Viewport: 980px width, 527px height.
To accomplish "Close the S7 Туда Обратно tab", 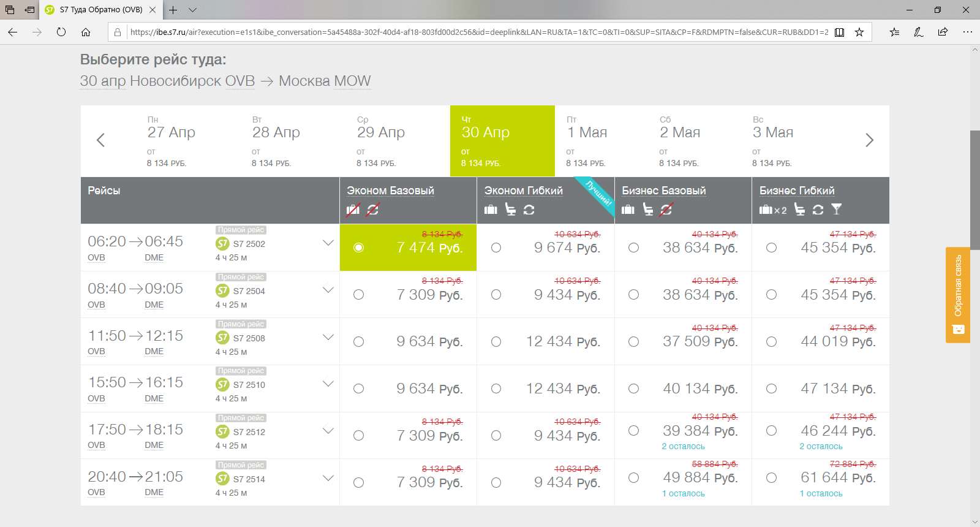I will [153, 10].
